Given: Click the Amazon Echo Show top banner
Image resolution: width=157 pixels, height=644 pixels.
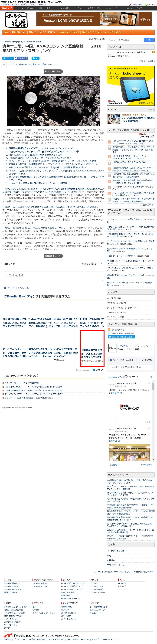Looking at the screenshot, I should click(x=94, y=19).
